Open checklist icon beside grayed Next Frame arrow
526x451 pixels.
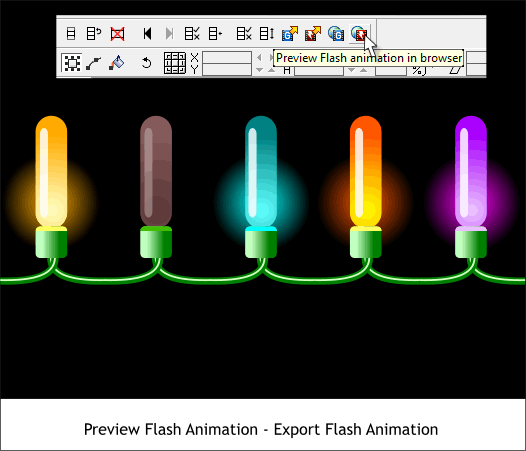pos(192,34)
